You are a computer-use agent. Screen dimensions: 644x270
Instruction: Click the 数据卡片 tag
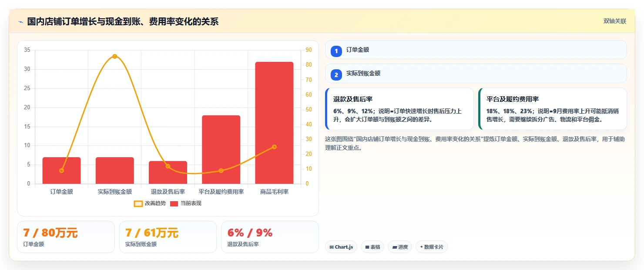432,247
